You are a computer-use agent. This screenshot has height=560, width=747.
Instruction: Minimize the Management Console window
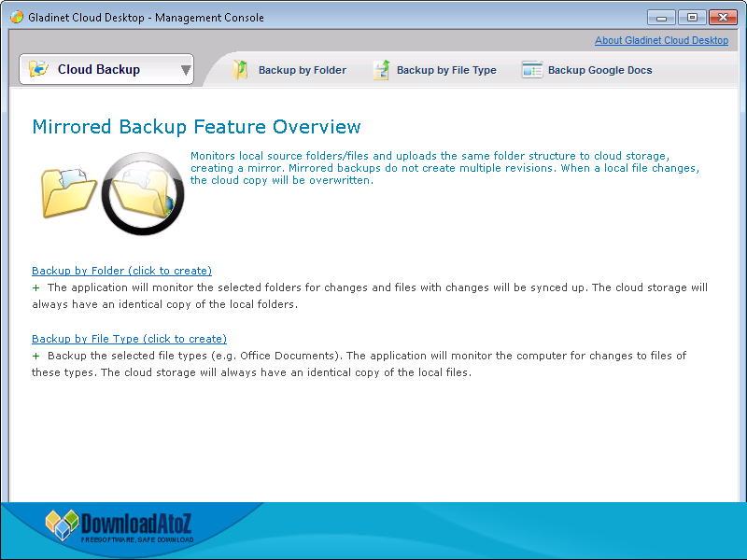point(661,17)
